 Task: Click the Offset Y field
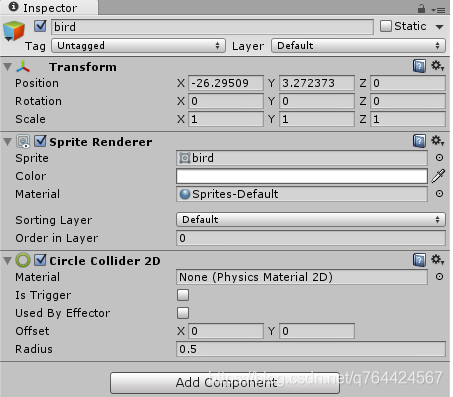(x=317, y=331)
